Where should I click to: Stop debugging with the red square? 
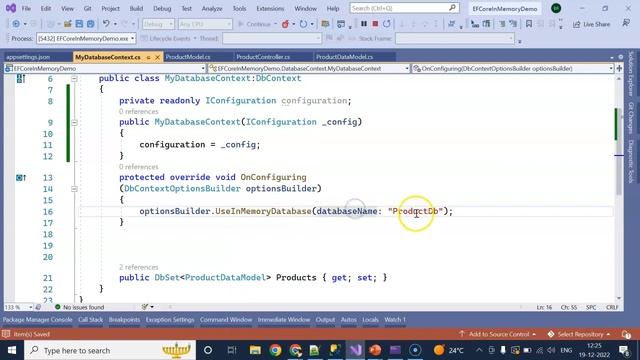[x=375, y=24]
